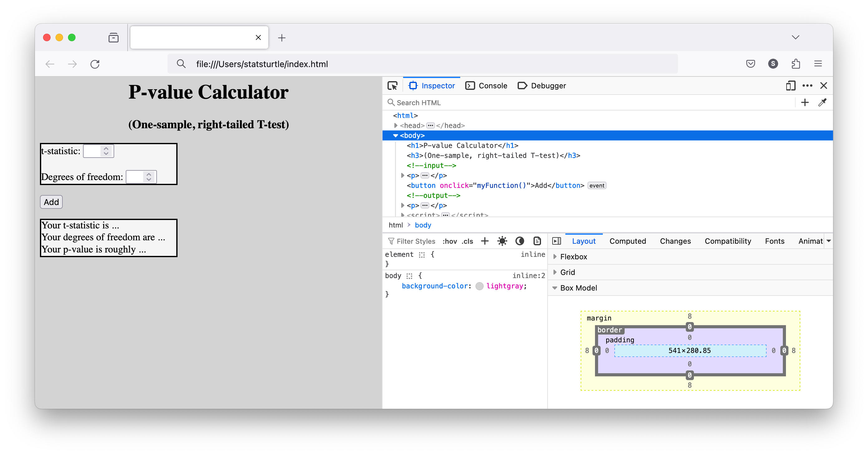Viewport: 868px width, 455px height.
Task: Edit the lightgray property value
Action: 505,286
